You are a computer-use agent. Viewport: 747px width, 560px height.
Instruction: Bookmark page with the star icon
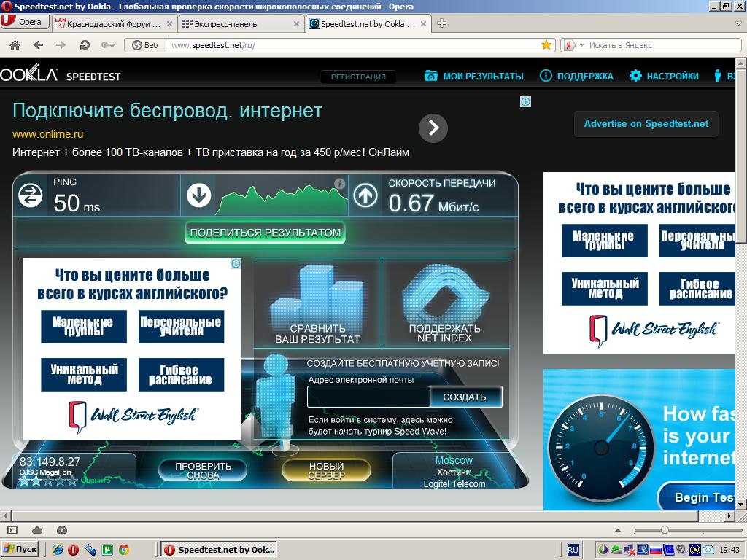pos(546,44)
